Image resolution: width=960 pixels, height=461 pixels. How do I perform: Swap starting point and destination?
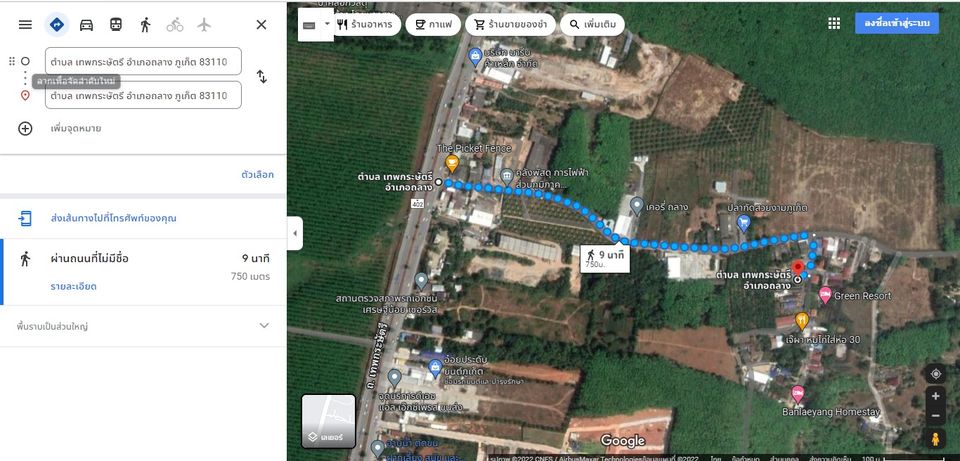coord(261,77)
